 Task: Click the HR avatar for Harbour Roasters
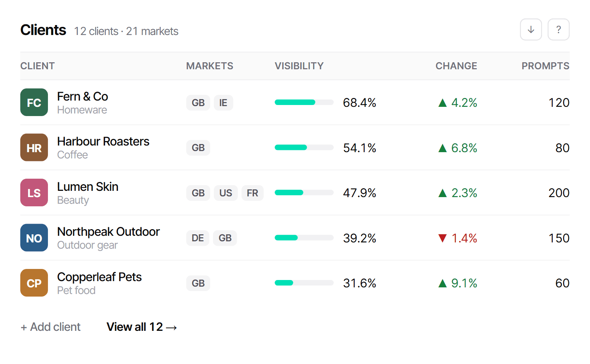[x=34, y=147]
